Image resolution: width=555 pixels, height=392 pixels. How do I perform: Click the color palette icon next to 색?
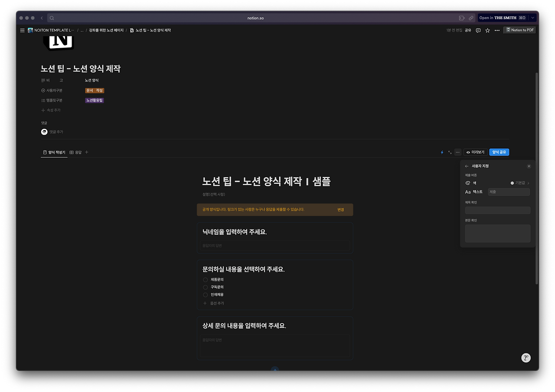tap(468, 183)
